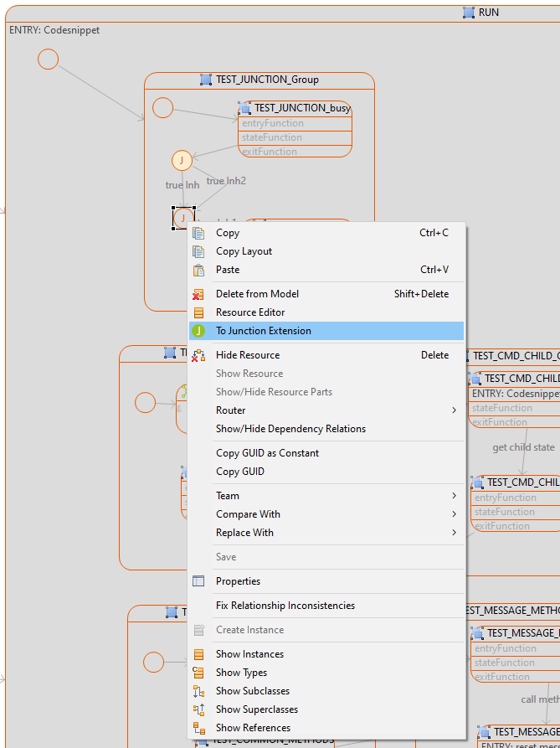560x748 pixels.
Task: Click the Paste clipboard icon
Action: 198,270
